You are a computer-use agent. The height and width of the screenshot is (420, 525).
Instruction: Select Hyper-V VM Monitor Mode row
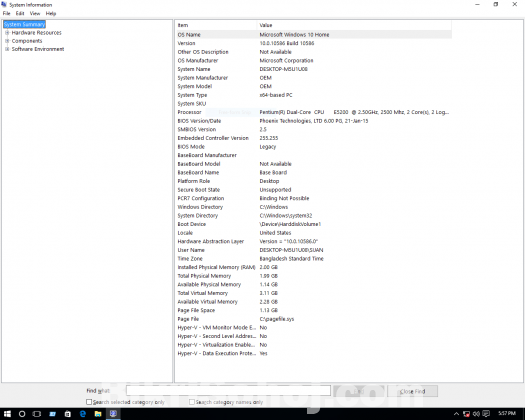tap(314, 328)
